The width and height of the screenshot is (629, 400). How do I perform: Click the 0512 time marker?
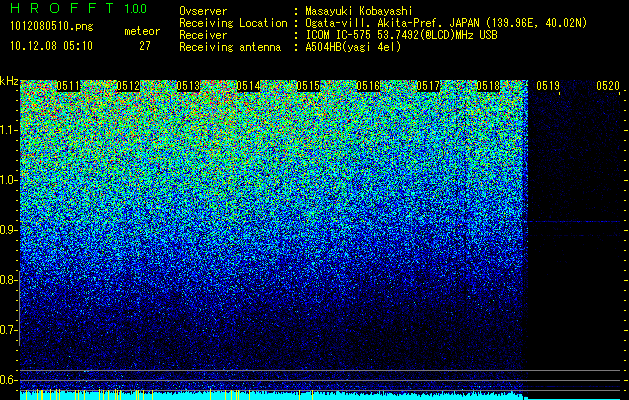[128, 86]
